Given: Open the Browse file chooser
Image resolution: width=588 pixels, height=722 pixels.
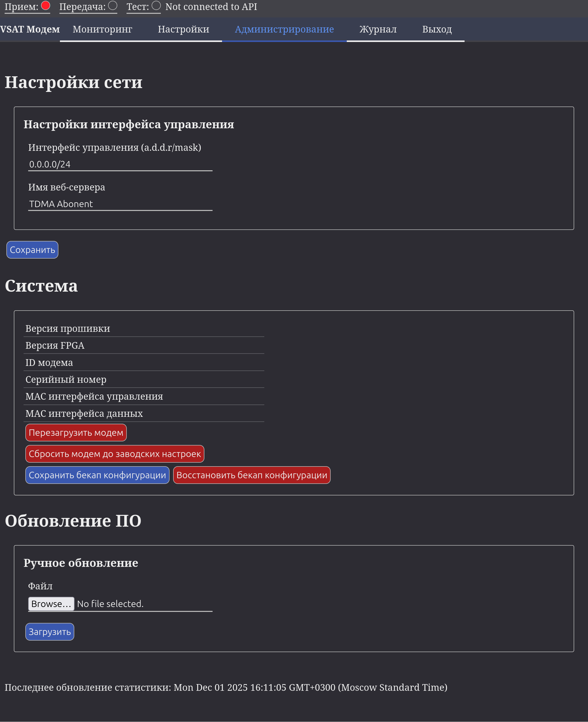Looking at the screenshot, I should 51,604.
